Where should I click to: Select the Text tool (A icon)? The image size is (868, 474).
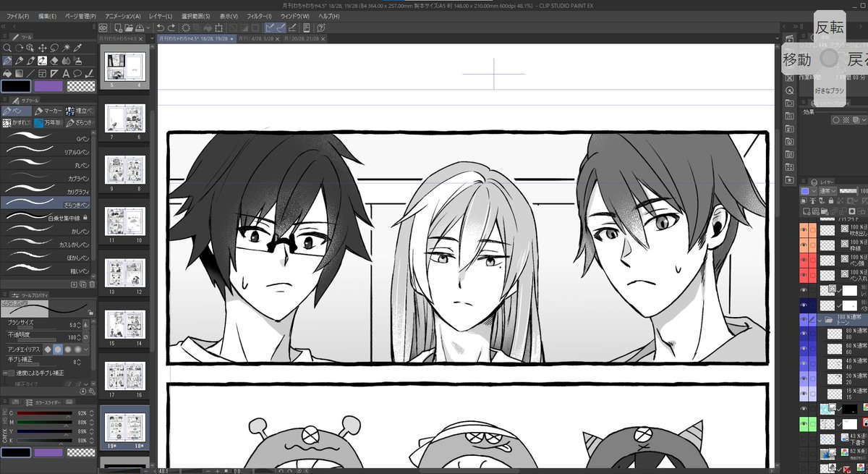65,73
